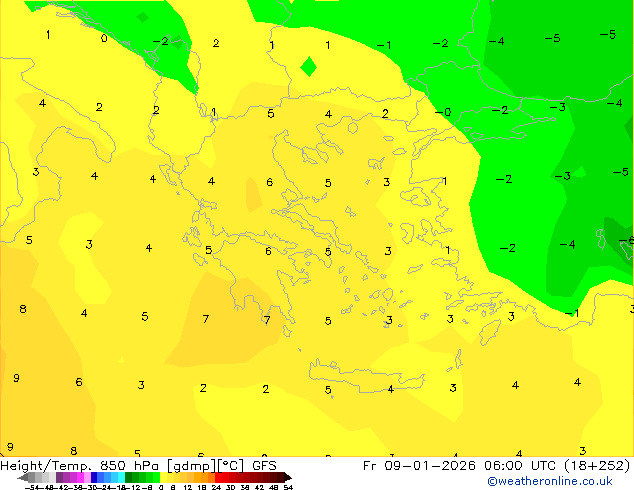Click the 'GFS' model label
Image resolution: width=634 pixels, height=490 pixels.
point(264,466)
